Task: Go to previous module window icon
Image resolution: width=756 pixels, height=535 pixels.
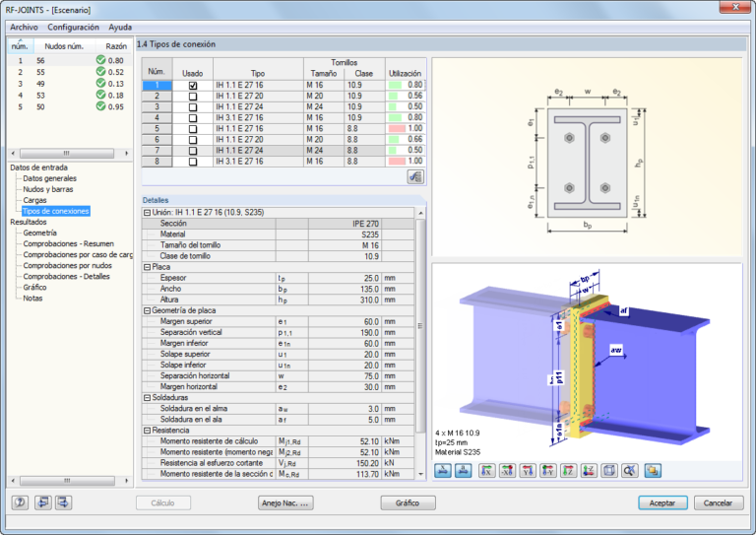Action: pyautogui.click(x=43, y=502)
